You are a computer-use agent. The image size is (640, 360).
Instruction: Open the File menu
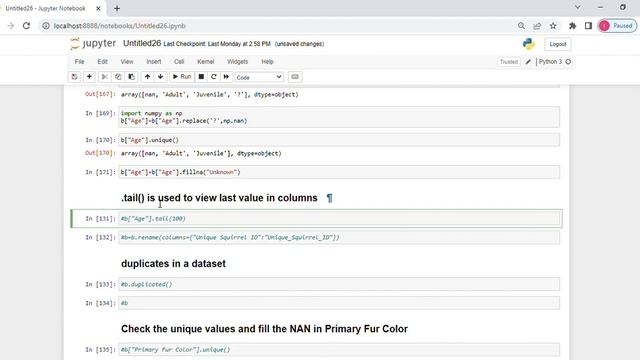tap(80, 62)
